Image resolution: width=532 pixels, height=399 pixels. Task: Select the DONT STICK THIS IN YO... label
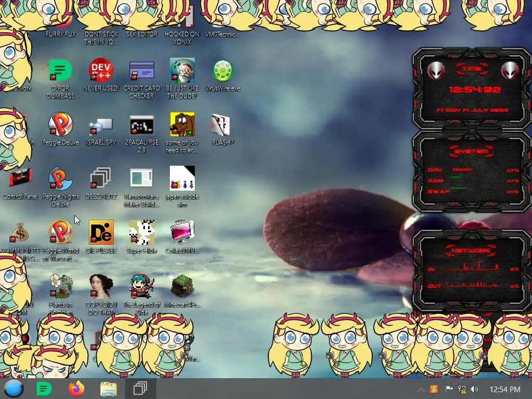click(x=101, y=38)
